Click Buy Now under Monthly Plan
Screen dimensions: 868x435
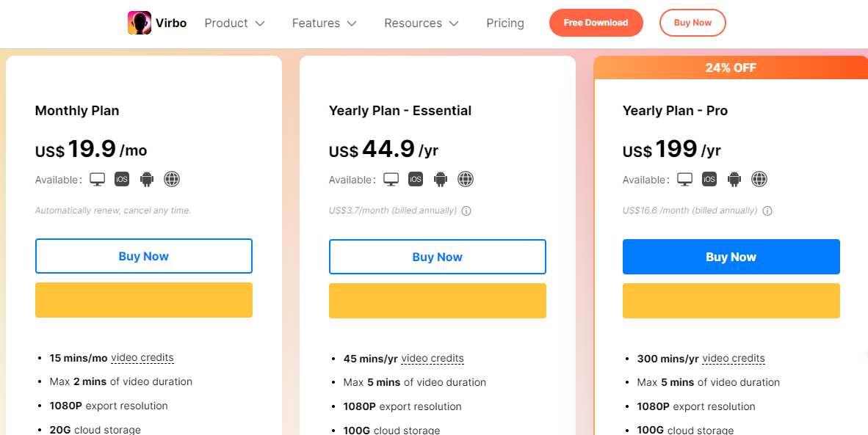pyautogui.click(x=143, y=256)
